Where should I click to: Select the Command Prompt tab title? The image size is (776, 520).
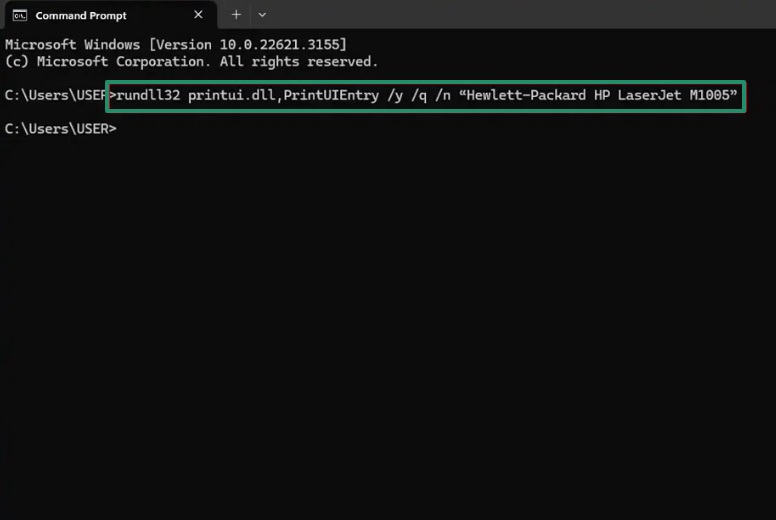pos(81,15)
